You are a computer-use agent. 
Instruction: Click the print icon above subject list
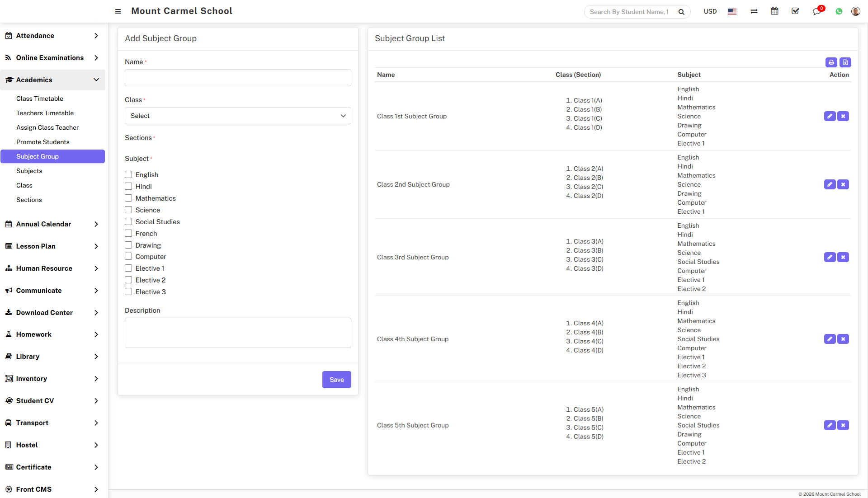(x=831, y=62)
